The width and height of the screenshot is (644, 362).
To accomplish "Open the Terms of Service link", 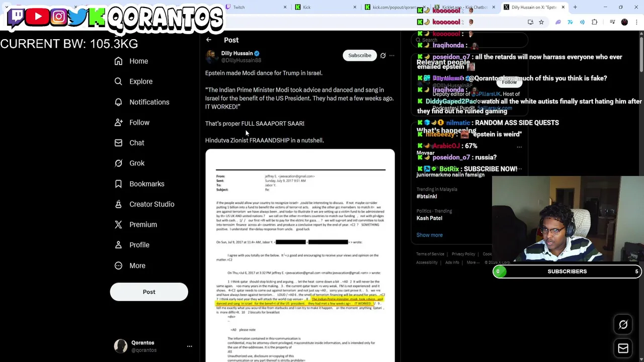I will [430, 254].
